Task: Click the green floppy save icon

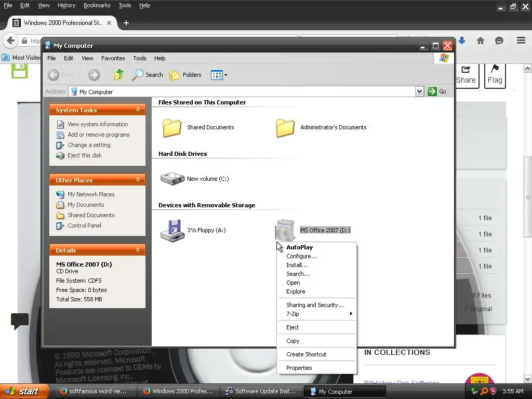Action: (19, 71)
